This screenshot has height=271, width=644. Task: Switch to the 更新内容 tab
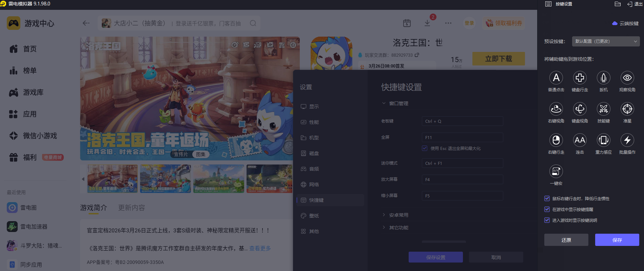pos(131,208)
